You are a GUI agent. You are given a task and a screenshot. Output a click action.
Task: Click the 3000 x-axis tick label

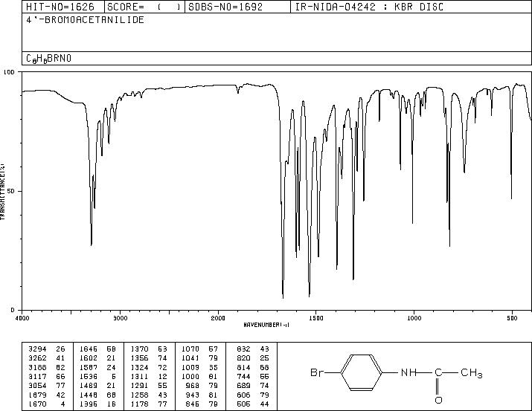[x=120, y=318]
